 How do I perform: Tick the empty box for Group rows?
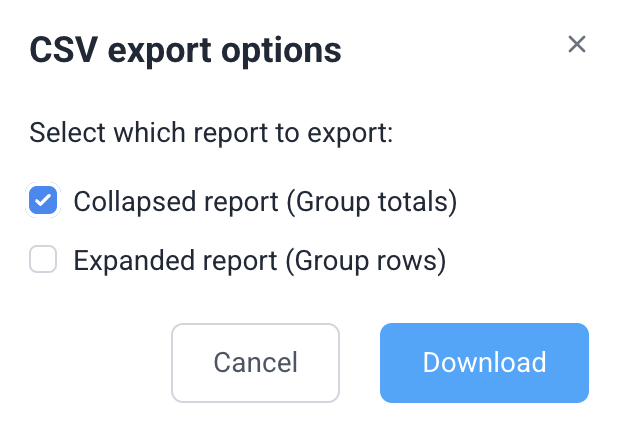(43, 261)
